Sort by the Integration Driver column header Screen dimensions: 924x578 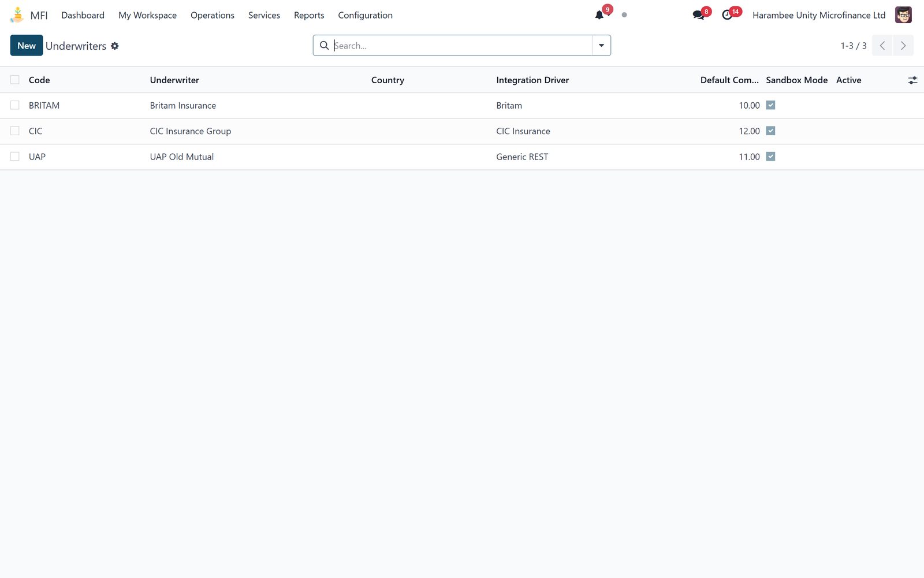[532, 80]
